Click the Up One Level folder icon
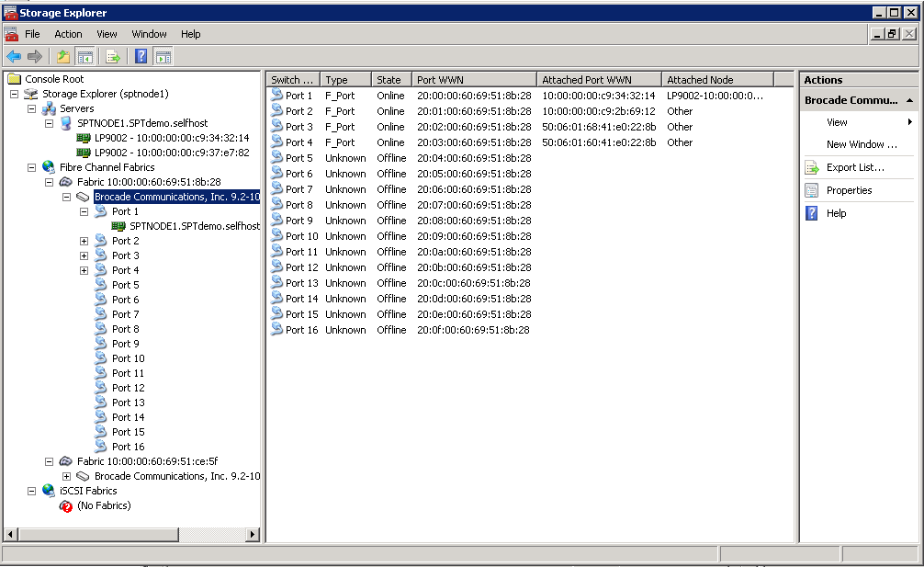Viewport: 924px width, 567px height. coord(63,57)
